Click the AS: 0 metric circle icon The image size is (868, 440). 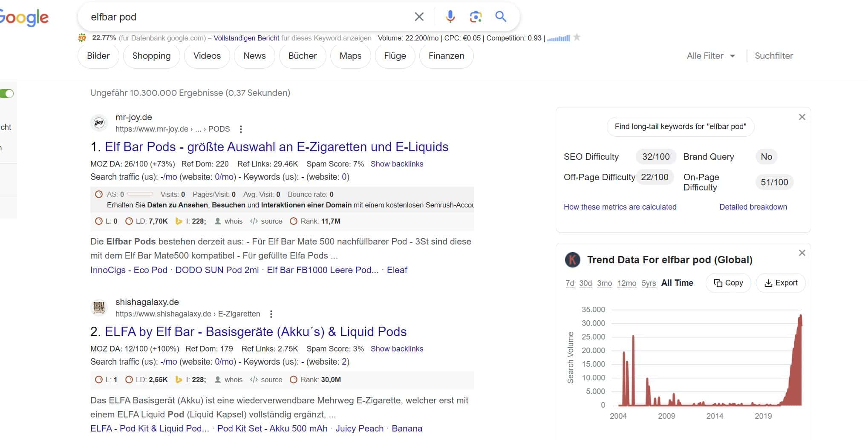(99, 194)
